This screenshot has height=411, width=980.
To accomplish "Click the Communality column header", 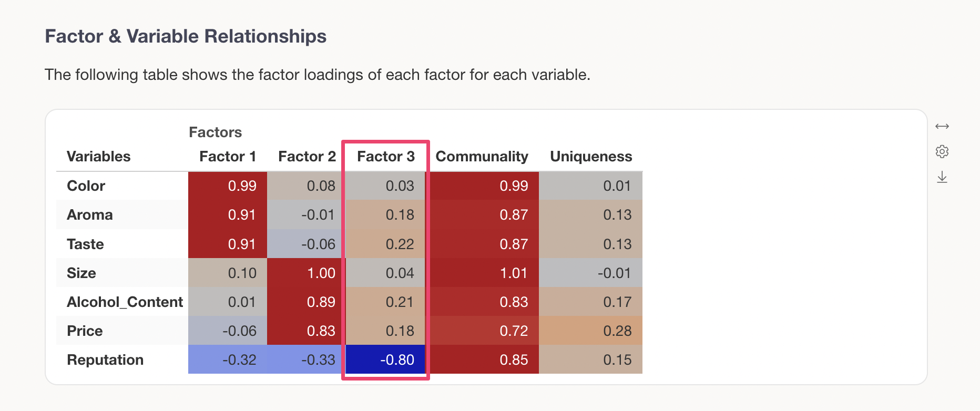I will tap(482, 157).
